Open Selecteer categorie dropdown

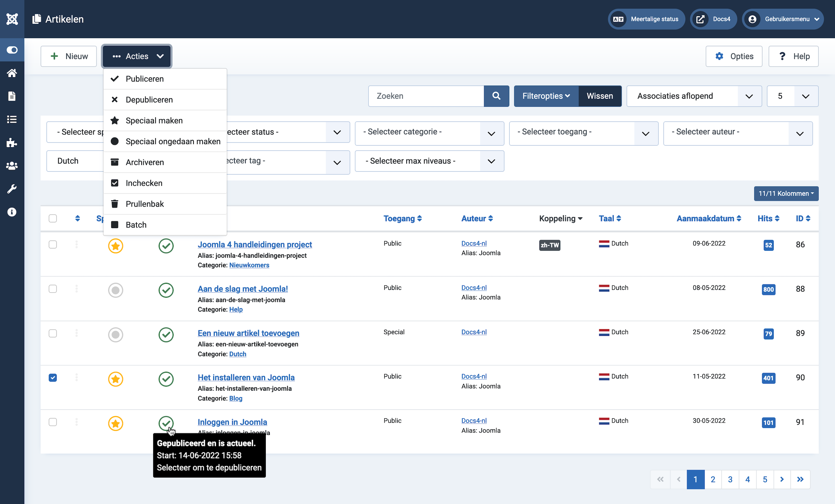[x=429, y=133]
